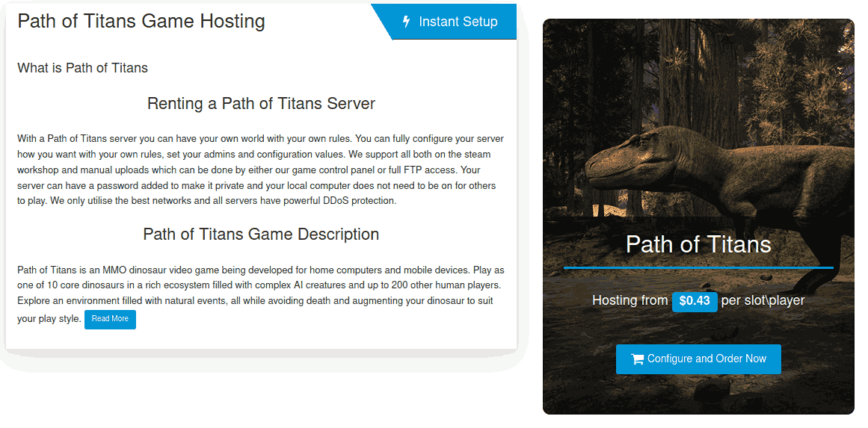Click the Renting a Path of Titans Server heading

click(x=261, y=103)
